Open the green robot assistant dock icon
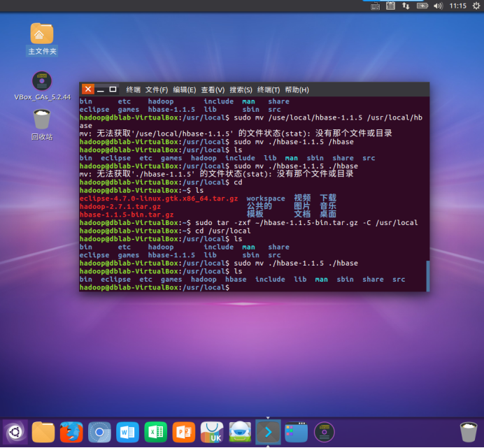484x448 pixels. [240, 432]
